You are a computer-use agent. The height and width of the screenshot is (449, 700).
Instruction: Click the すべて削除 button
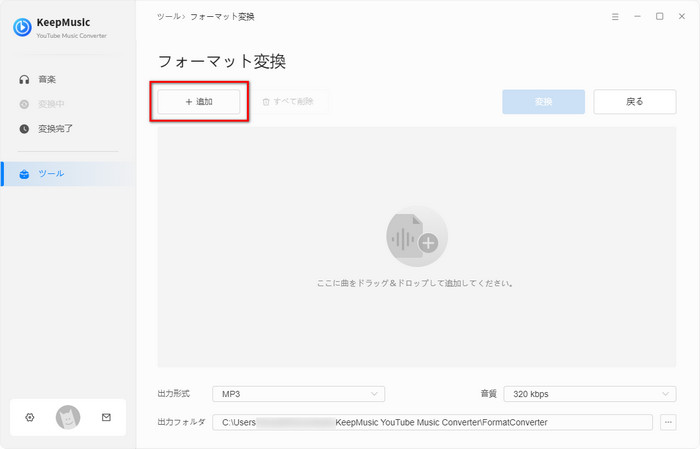pos(288,102)
